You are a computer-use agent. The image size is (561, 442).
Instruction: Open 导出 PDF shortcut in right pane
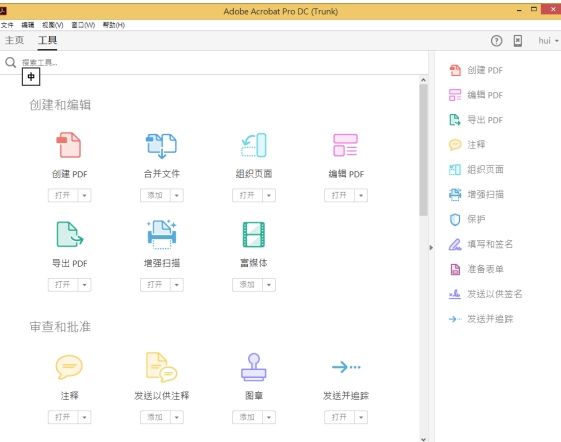coord(476,120)
